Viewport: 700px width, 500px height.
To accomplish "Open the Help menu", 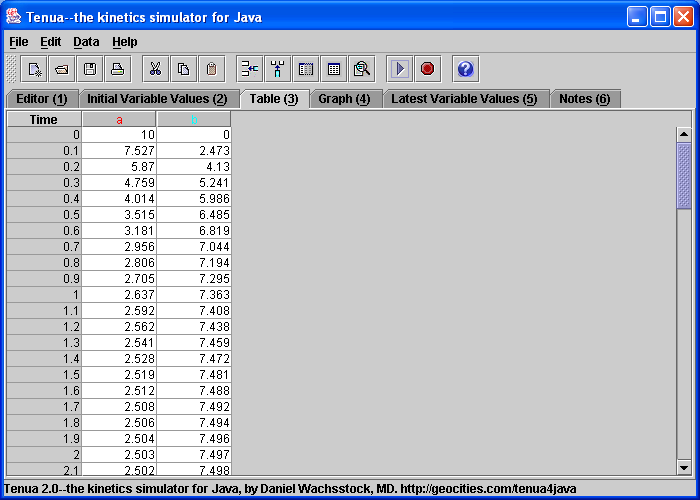I will (x=125, y=42).
